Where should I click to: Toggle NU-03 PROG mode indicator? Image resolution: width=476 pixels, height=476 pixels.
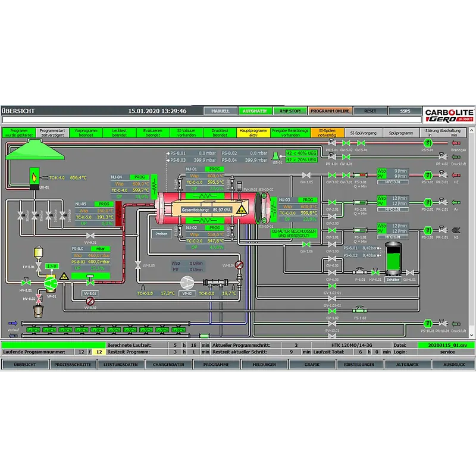308,200
